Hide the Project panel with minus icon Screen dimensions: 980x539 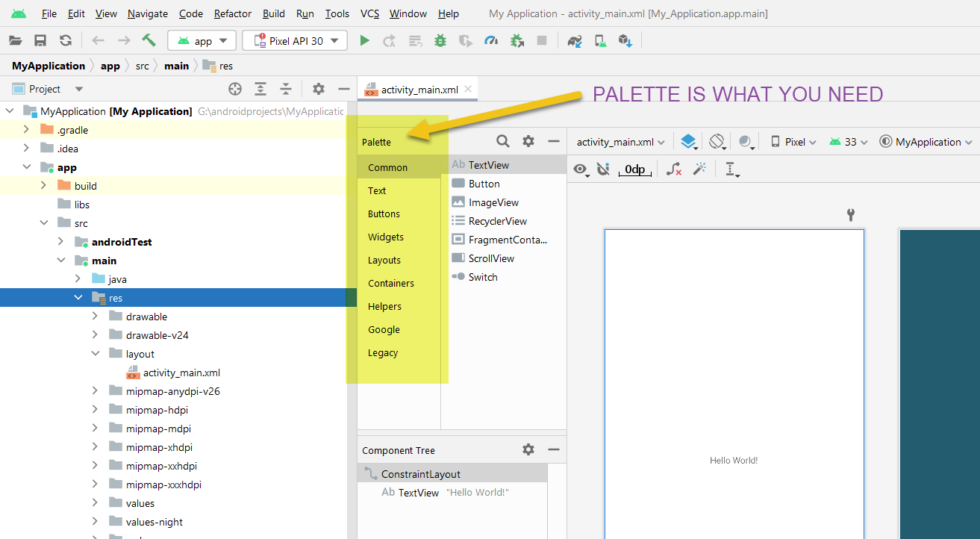(343, 89)
